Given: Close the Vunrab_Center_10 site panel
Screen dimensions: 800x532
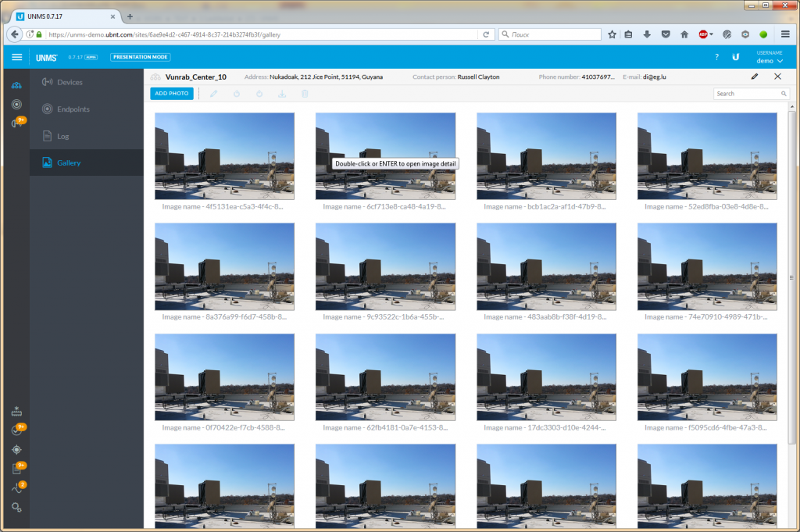Looking at the screenshot, I should (777, 77).
